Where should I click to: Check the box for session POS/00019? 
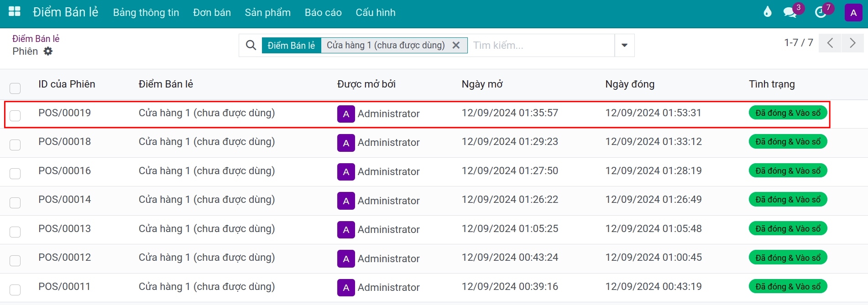(15, 116)
